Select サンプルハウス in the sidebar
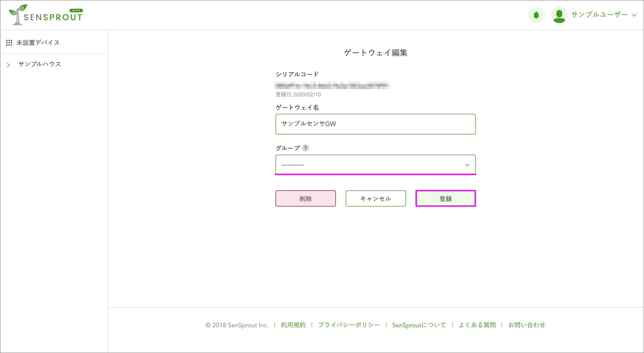Image resolution: width=644 pixels, height=353 pixels. pyautogui.click(x=40, y=64)
